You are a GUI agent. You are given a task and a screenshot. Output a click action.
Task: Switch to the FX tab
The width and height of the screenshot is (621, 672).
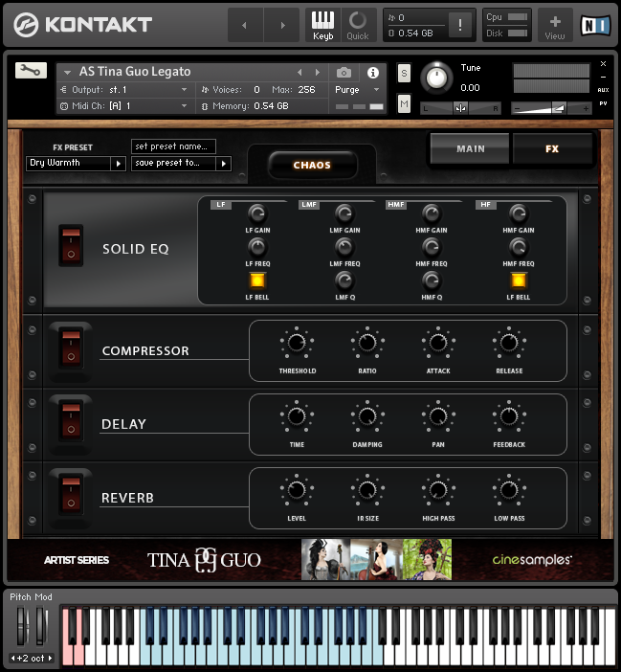pos(552,148)
